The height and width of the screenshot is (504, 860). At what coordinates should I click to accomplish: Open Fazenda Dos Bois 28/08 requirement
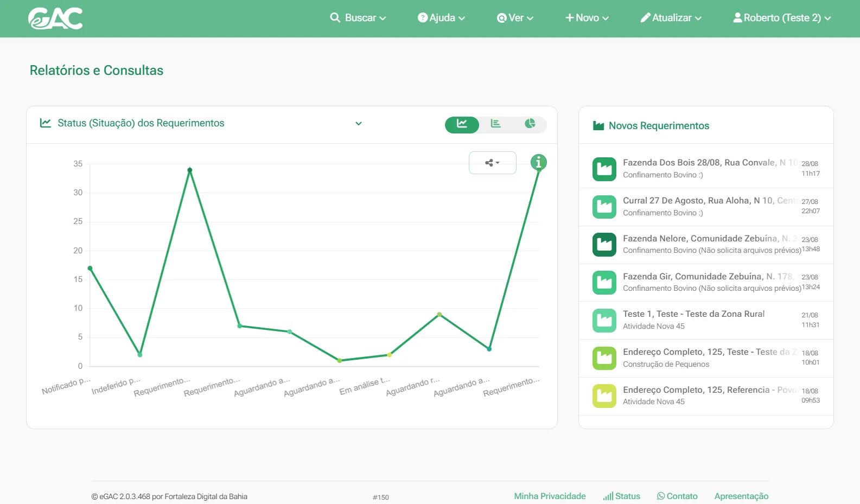[706, 169]
